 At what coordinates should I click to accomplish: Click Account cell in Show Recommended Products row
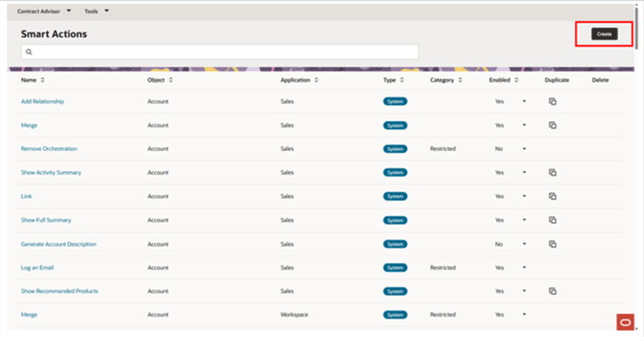tap(158, 291)
